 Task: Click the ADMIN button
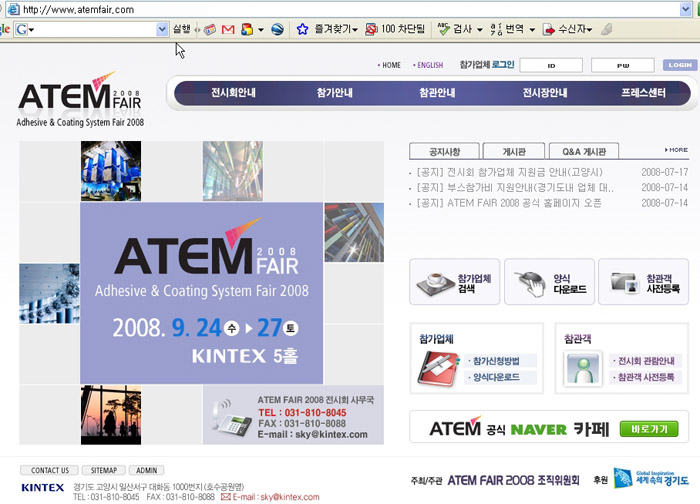tap(146, 470)
